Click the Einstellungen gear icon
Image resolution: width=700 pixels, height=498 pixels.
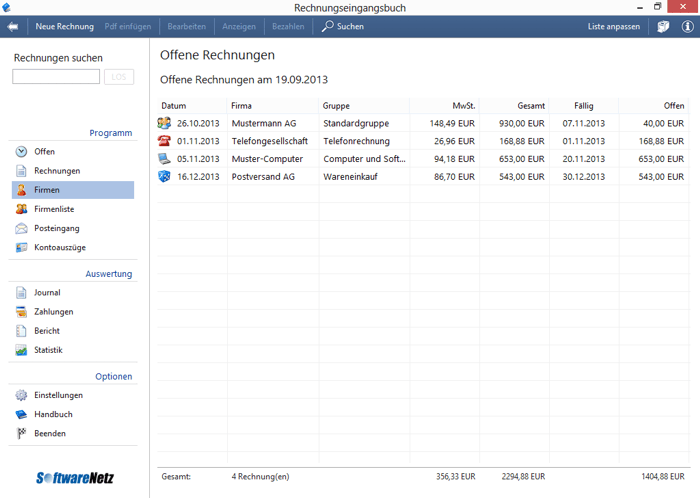[x=22, y=395]
